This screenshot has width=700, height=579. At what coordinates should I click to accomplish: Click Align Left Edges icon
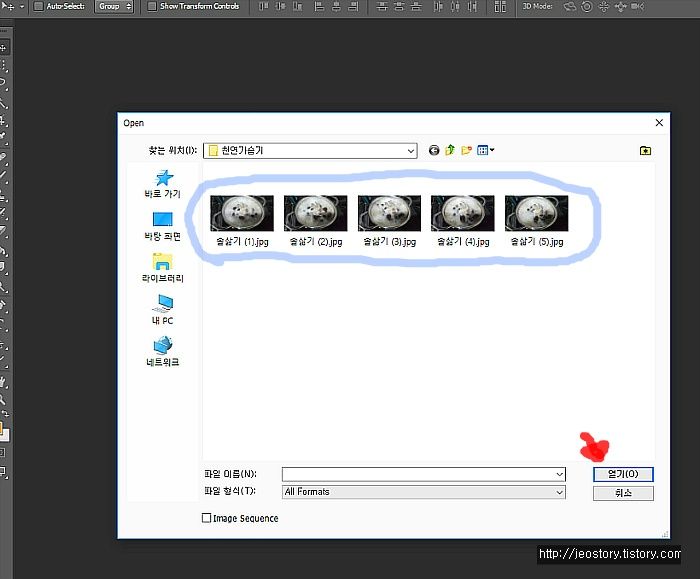point(319,6)
